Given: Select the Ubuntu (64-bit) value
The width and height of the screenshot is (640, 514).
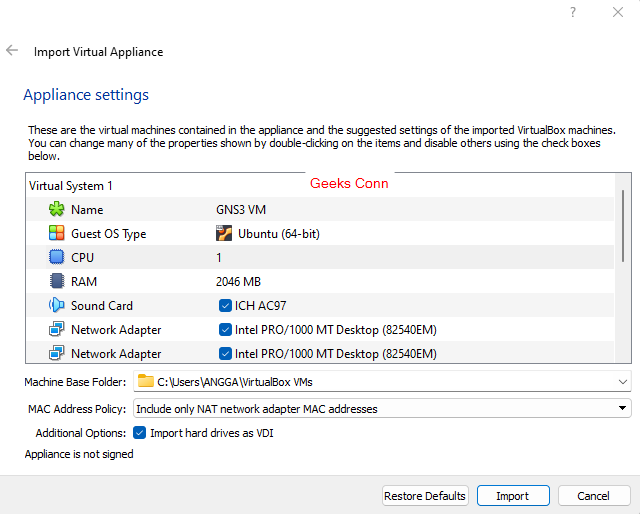Looking at the screenshot, I should pos(279,234).
